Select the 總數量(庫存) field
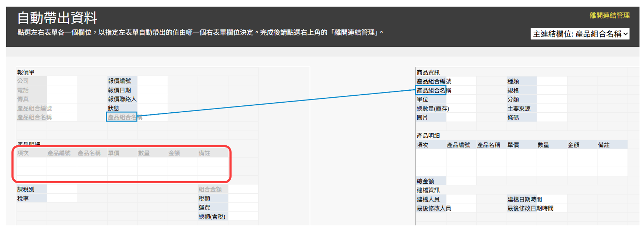Screen dimensions: 644x232 click(433, 109)
